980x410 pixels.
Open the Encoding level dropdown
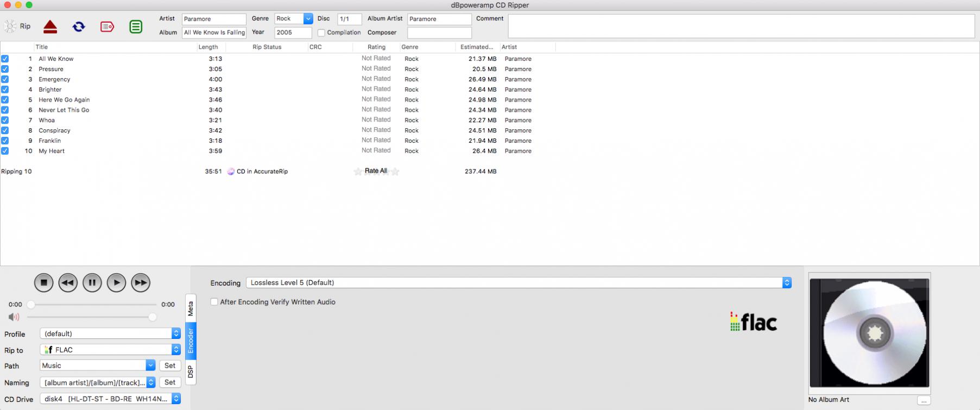pos(787,282)
